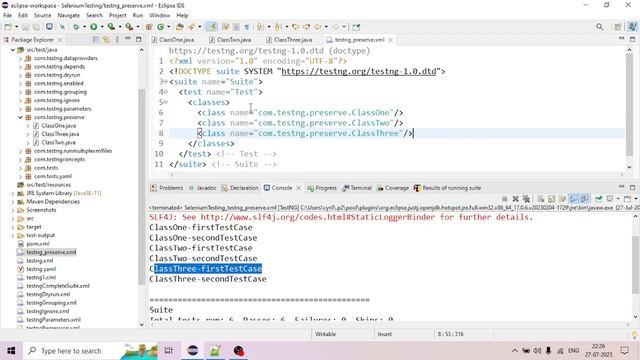Image resolution: width=640 pixels, height=360 pixels.
Task: Open the Open Console dropdown arrow
Action: (636, 199)
